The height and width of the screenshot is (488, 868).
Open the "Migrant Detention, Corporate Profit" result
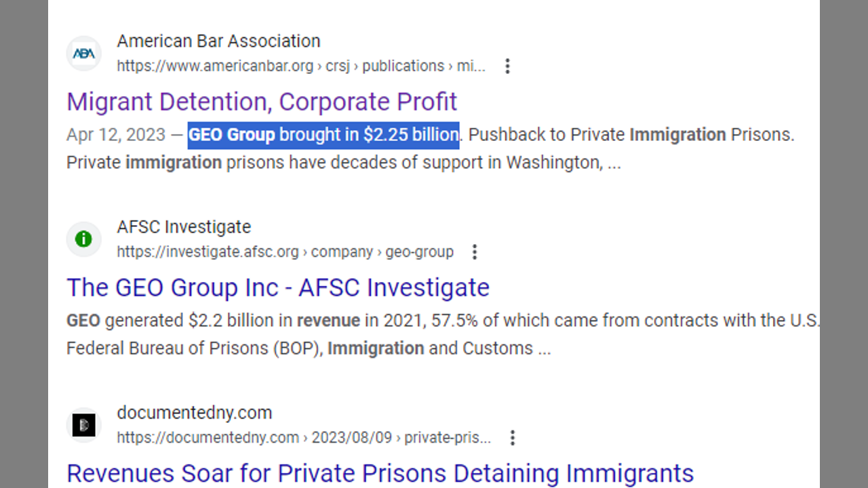coord(262,102)
